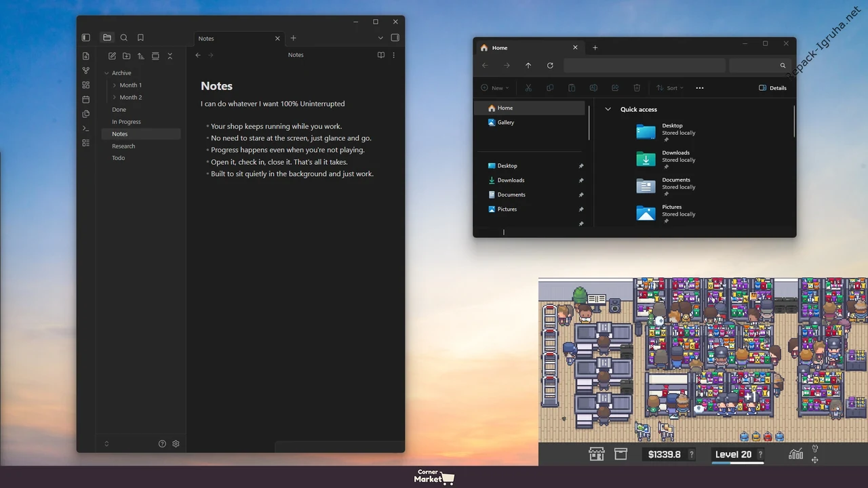Open more options for the Notes pane
This screenshot has height=488, width=868.
point(393,55)
